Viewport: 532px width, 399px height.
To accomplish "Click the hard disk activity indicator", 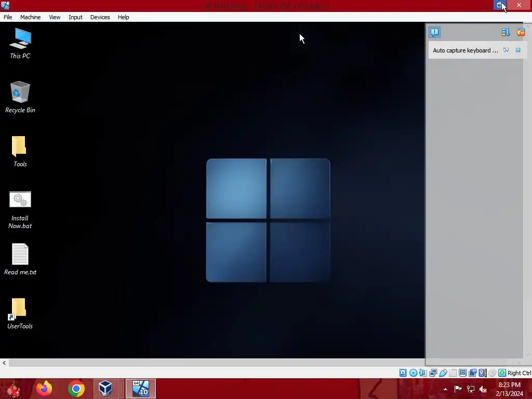I will (403, 373).
